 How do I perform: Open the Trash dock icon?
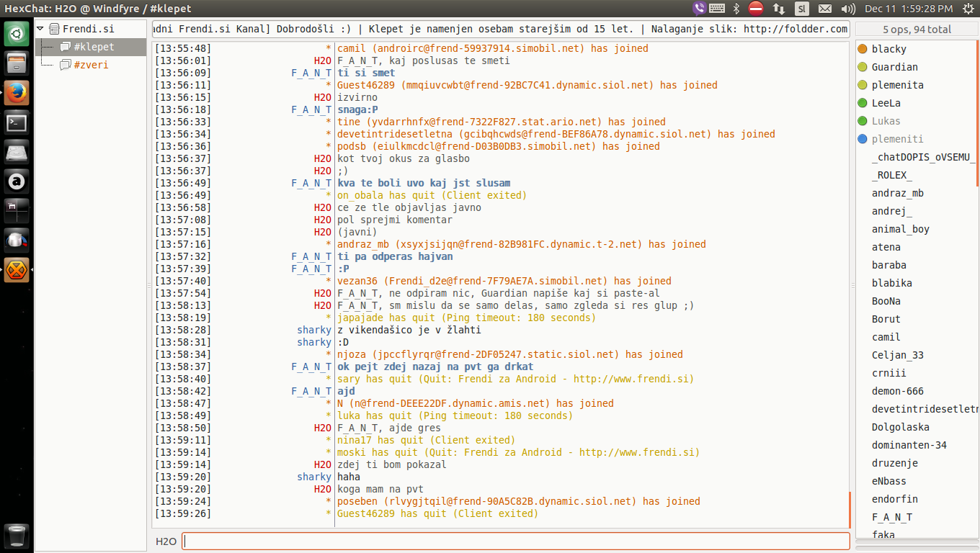(17, 536)
